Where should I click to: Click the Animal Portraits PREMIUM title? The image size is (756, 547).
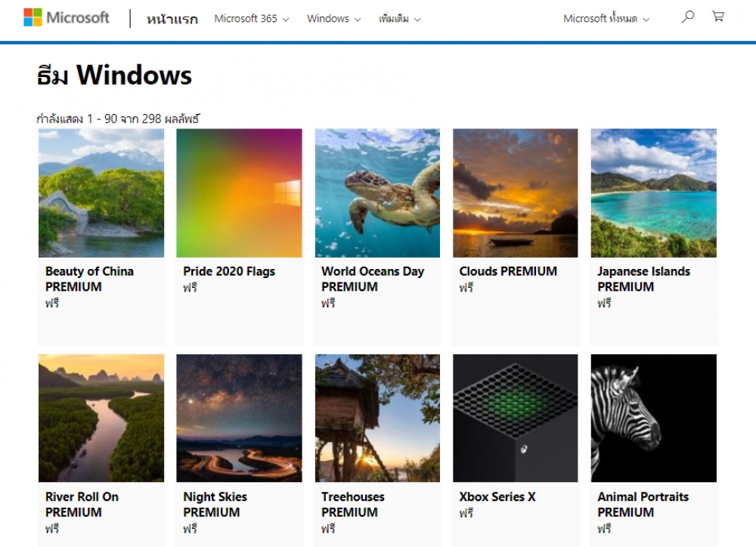[x=643, y=505]
